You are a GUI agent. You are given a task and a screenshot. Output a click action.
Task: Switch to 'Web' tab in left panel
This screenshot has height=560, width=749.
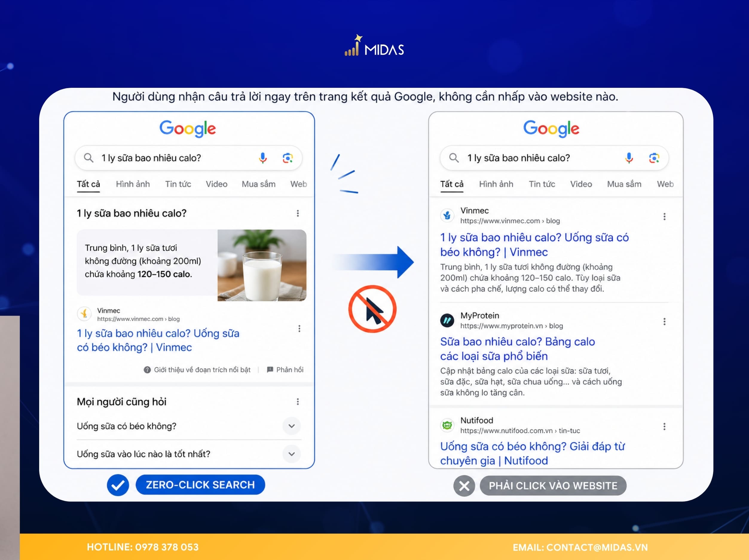[x=299, y=184]
